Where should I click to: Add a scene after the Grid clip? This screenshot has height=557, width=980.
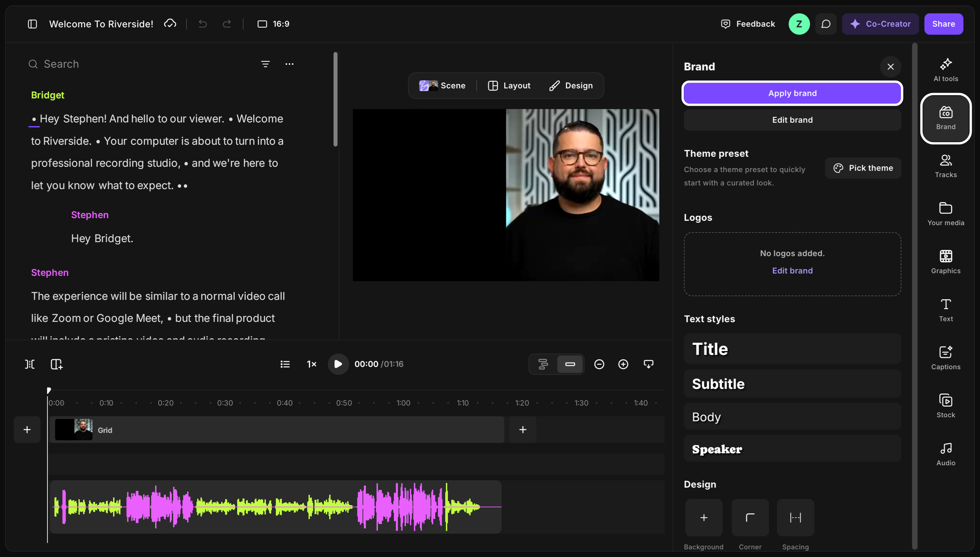522,430
